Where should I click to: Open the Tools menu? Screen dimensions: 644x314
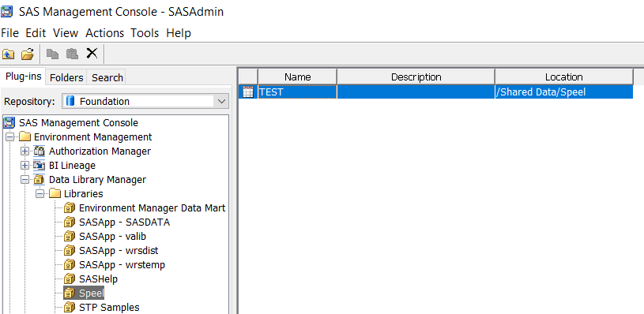[x=145, y=33]
